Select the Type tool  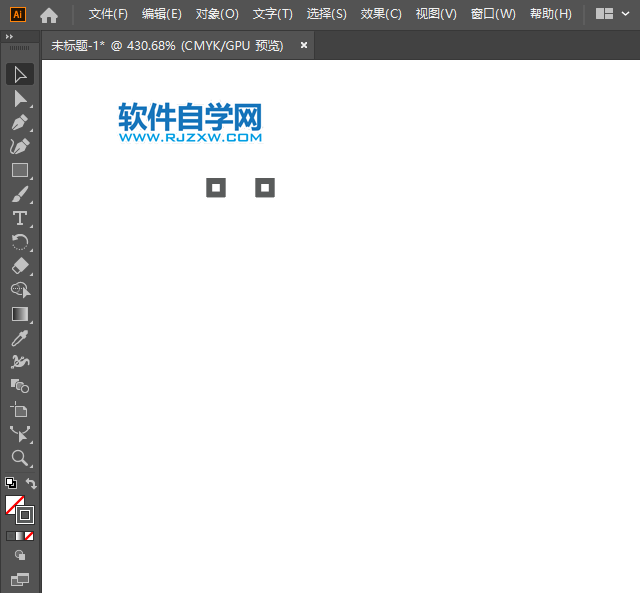tap(20, 218)
